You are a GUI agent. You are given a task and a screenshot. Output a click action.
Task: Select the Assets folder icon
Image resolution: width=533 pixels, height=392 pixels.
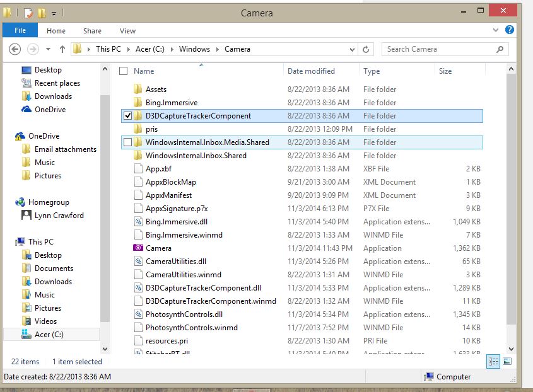[x=138, y=89]
